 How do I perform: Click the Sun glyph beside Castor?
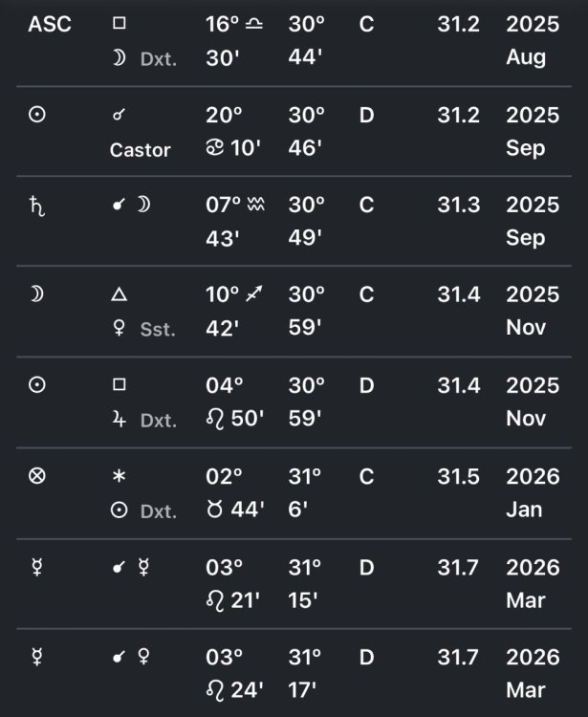pyautogui.click(x=37, y=116)
